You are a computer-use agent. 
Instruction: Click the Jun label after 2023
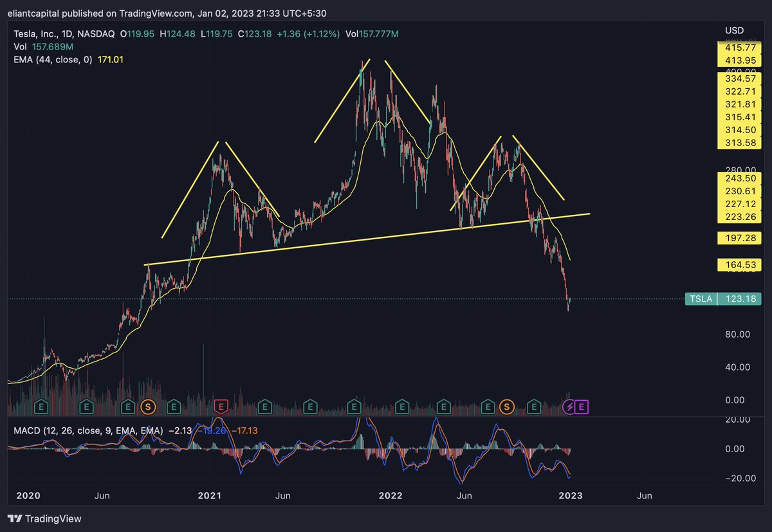pos(645,496)
